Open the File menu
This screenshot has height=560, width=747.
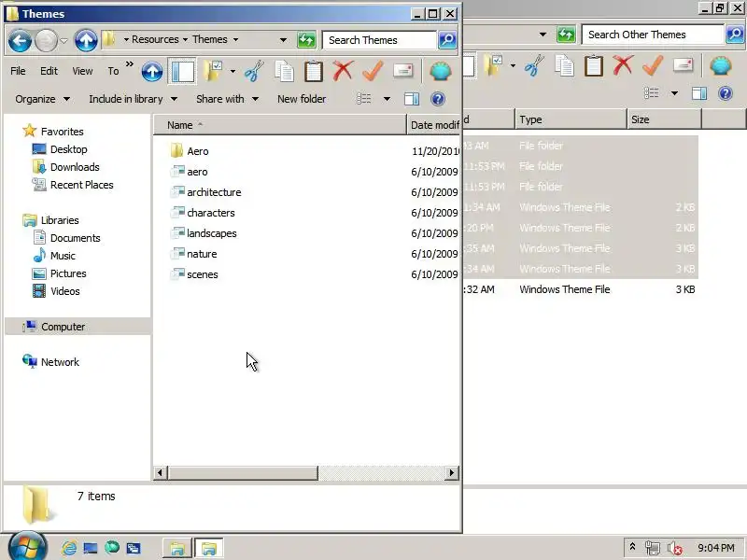point(18,71)
